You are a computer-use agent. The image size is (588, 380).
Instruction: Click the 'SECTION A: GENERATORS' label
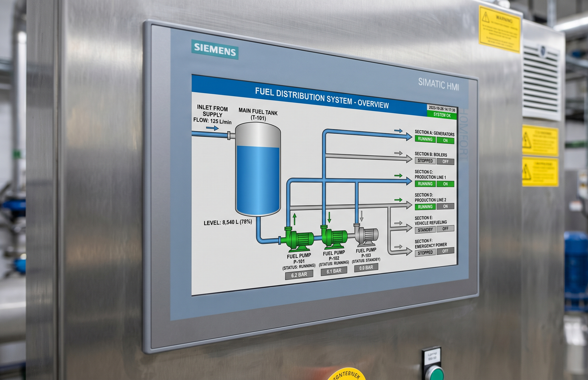[x=434, y=133]
